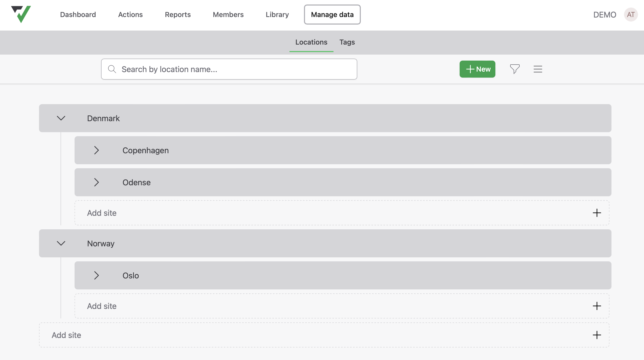Expand the Oslo site
644x360 pixels.
tap(97, 275)
